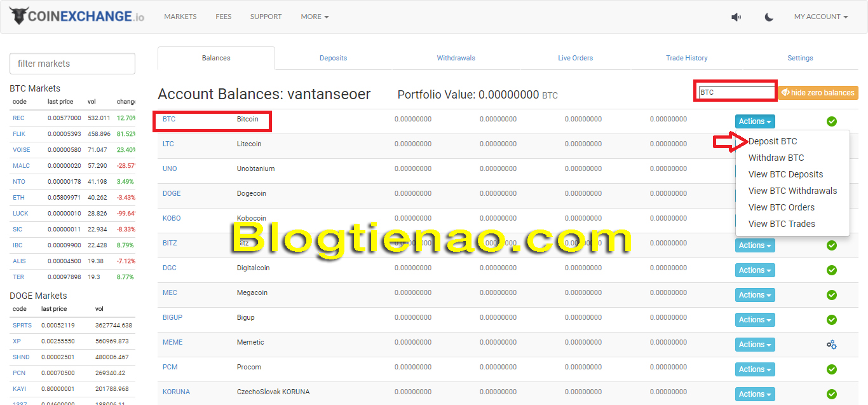This screenshot has width=868, height=405.
Task: Open the Actions dropdown for MEME
Action: [755, 345]
